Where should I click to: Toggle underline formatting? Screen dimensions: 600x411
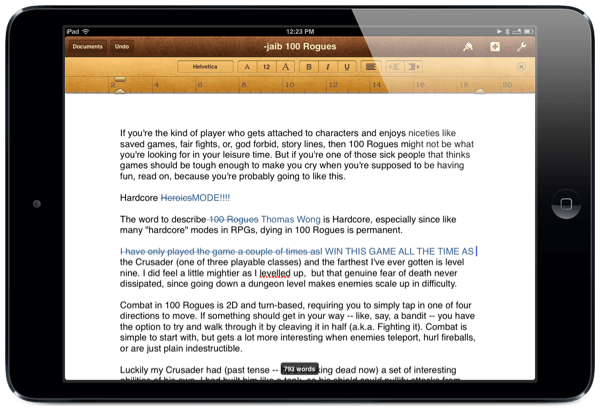[347, 67]
